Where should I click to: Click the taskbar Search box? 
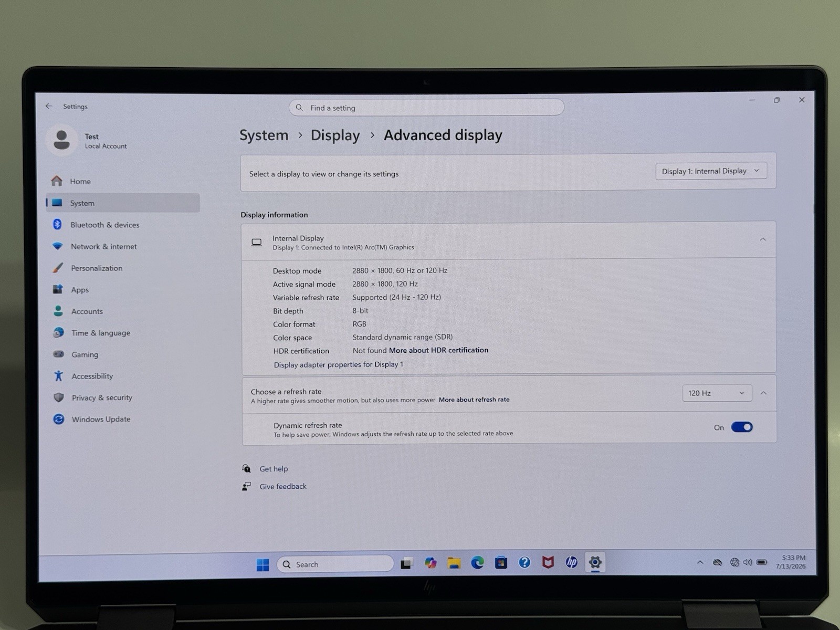pos(335,564)
